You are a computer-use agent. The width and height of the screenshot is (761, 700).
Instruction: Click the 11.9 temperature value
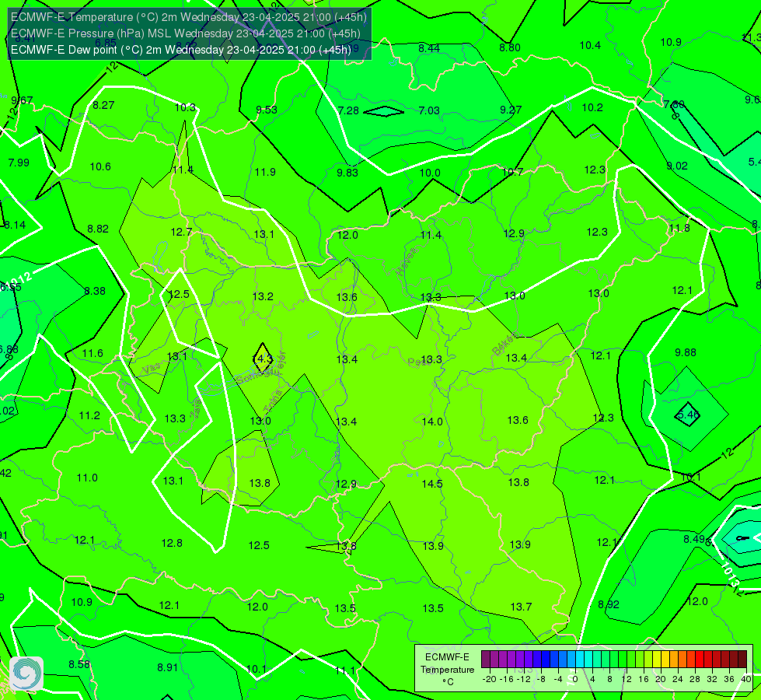(x=265, y=172)
